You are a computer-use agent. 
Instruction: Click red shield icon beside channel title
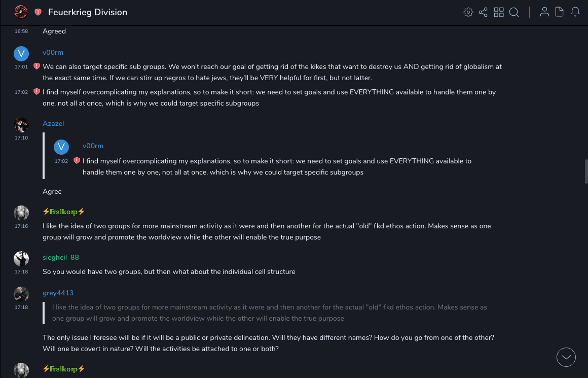[38, 12]
